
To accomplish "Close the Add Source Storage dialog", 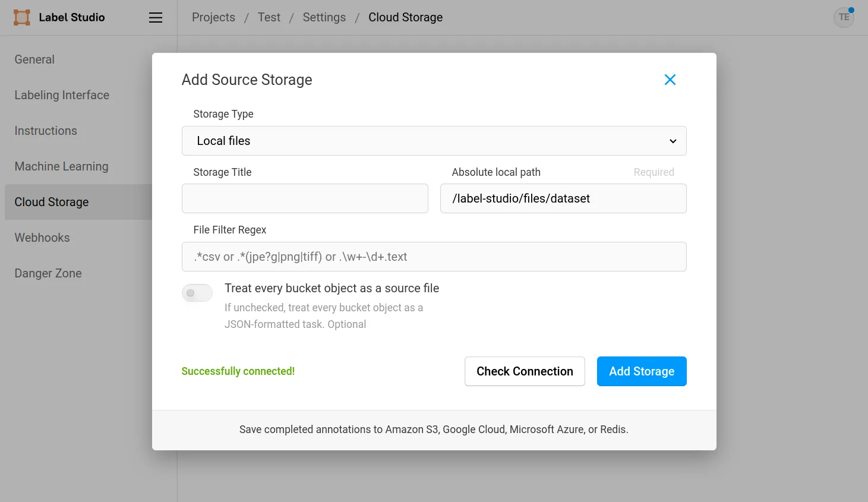I will pyautogui.click(x=670, y=79).
